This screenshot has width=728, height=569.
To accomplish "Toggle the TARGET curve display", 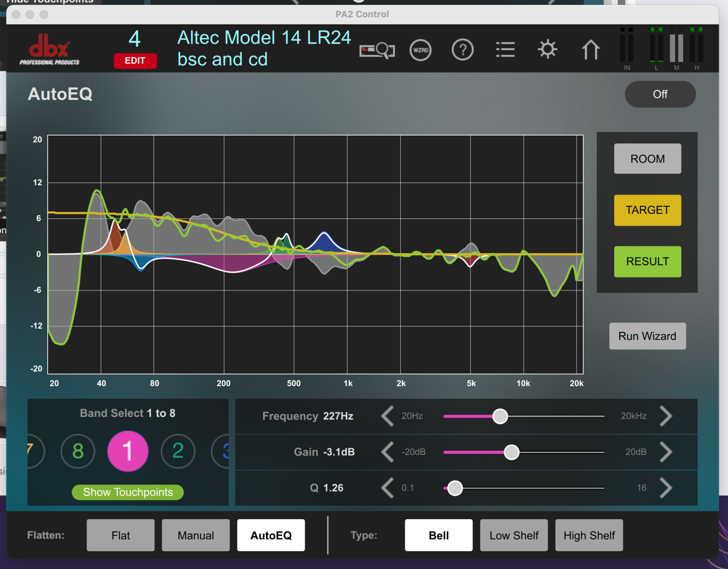I will (647, 210).
